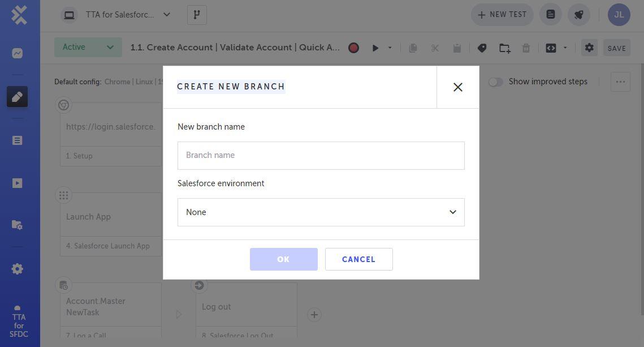Image resolution: width=644 pixels, height=347 pixels.
Task: Open the video results sidebar icon
Action: click(17, 183)
